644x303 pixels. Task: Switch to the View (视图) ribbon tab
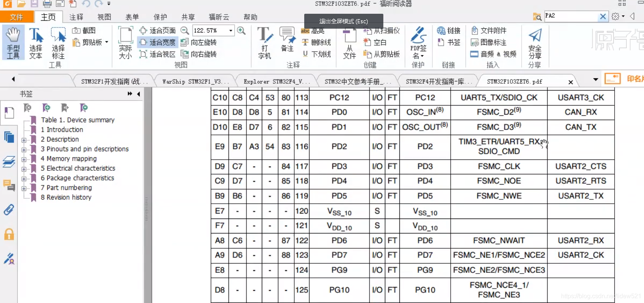(x=104, y=17)
